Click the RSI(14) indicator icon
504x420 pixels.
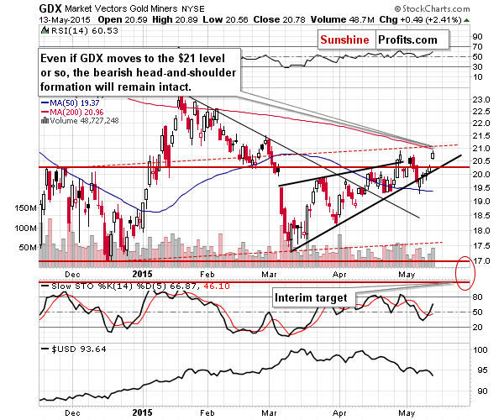click(x=45, y=31)
